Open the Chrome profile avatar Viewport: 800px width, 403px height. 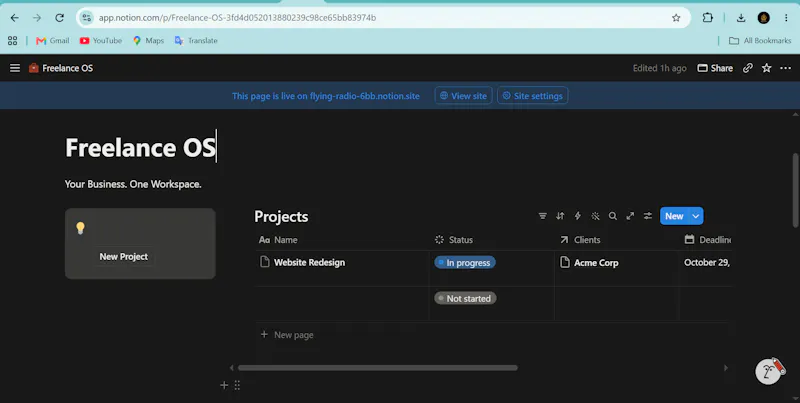tap(763, 18)
